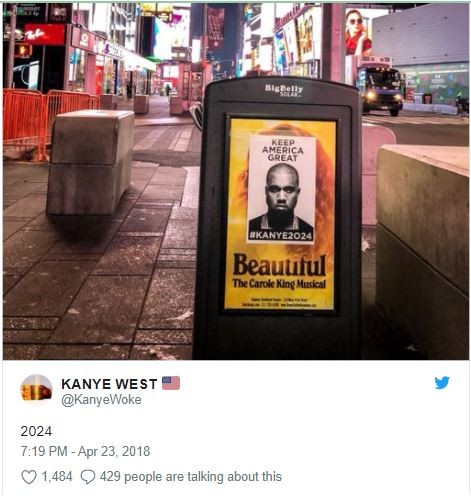Like the tweet with the heart icon
Screen dimensions: 471x499
click(x=29, y=477)
